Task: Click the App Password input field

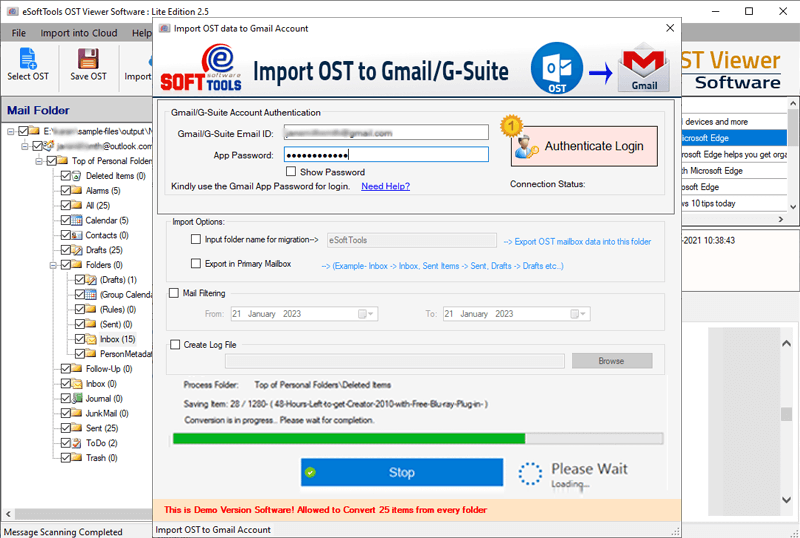Action: 386,154
